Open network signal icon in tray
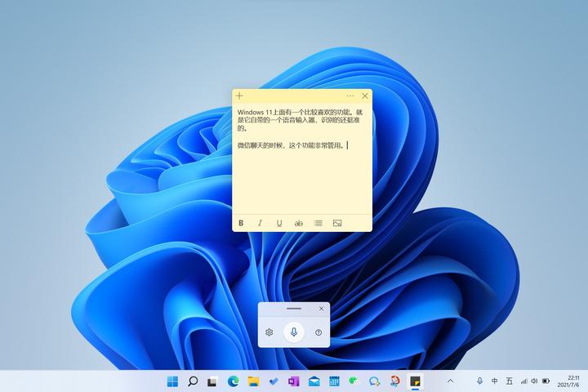588x392 pixels. click(x=523, y=381)
